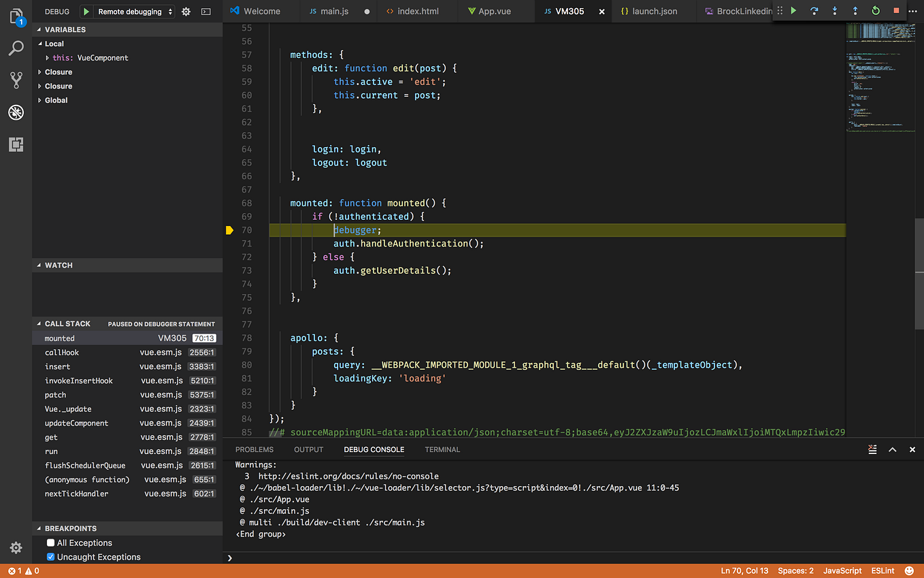The width and height of the screenshot is (924, 578).
Task: Open the Explorer view in activity bar
Action: tap(16, 17)
